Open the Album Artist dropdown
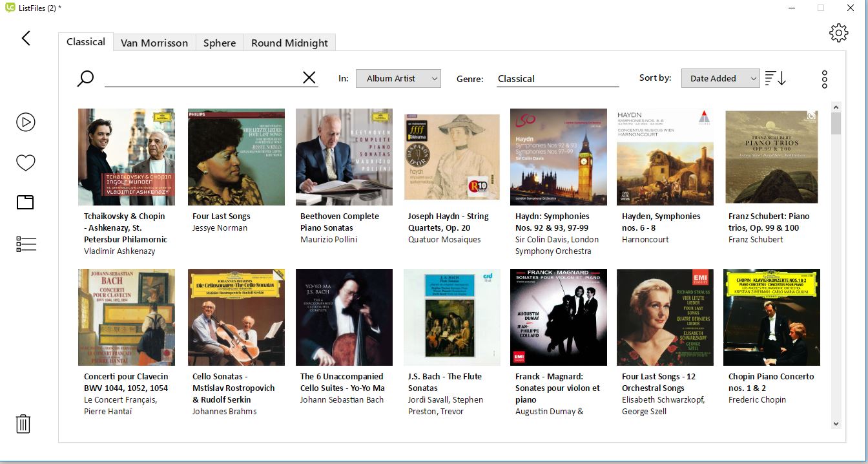This screenshot has height=464, width=868. (x=398, y=78)
